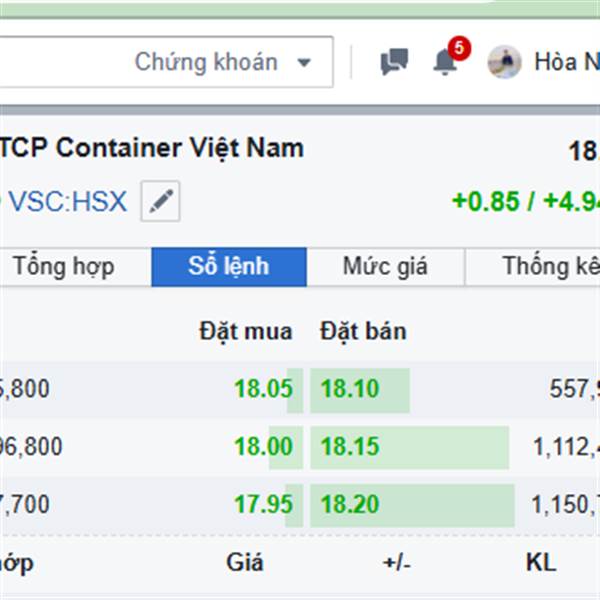Click the 18.15 ask price bar
This screenshot has height=600, width=600.
click(409, 447)
